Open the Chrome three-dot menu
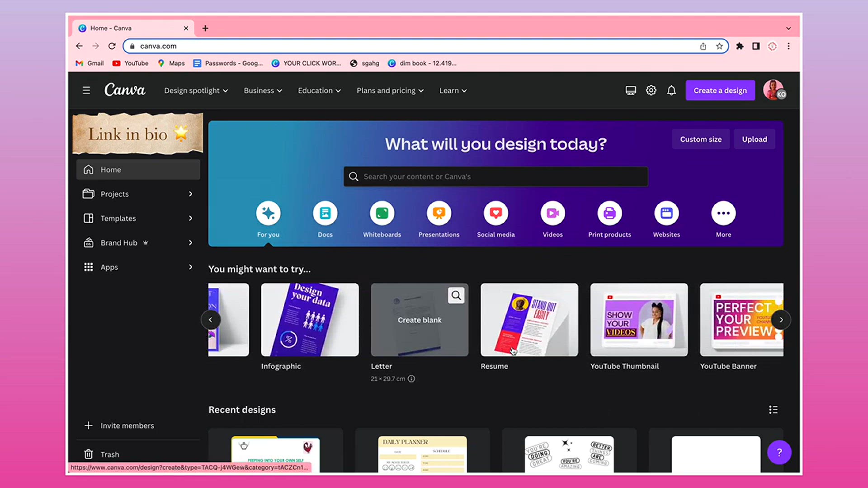 click(788, 46)
